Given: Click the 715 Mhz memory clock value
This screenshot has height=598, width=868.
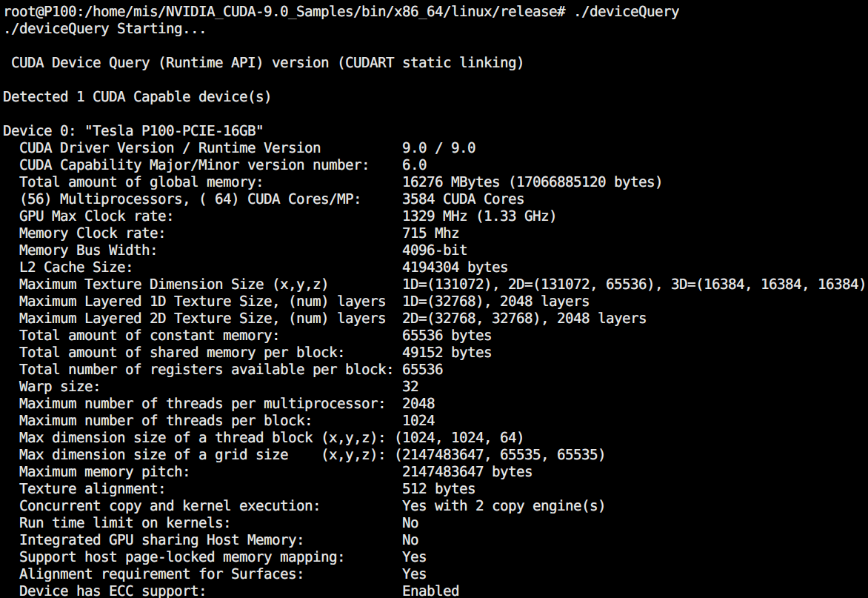Looking at the screenshot, I should click(x=431, y=233).
